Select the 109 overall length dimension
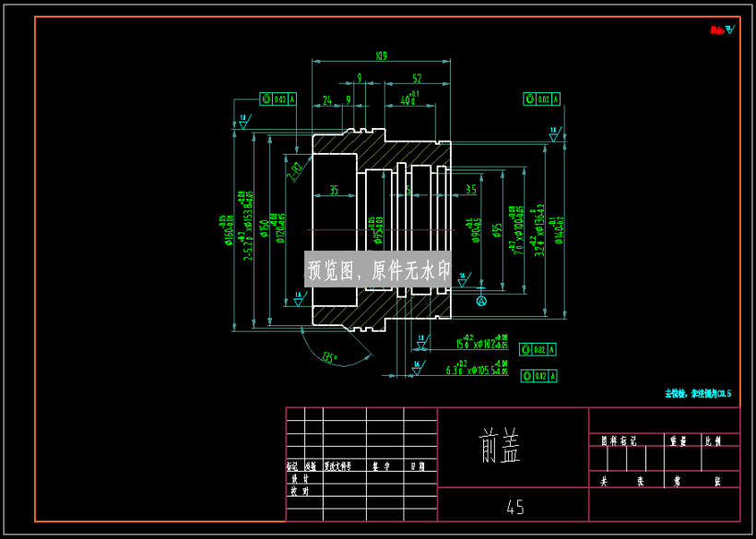Screen dimensions: 756x539 tap(381, 56)
